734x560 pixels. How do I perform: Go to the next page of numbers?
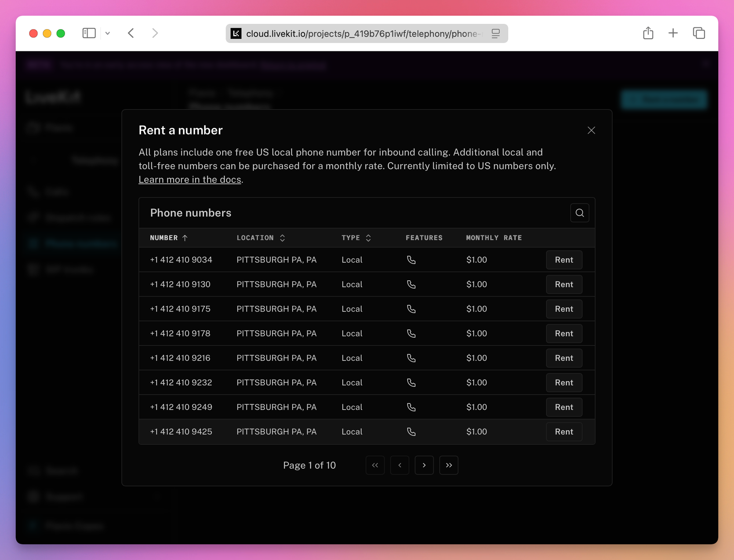coord(424,465)
